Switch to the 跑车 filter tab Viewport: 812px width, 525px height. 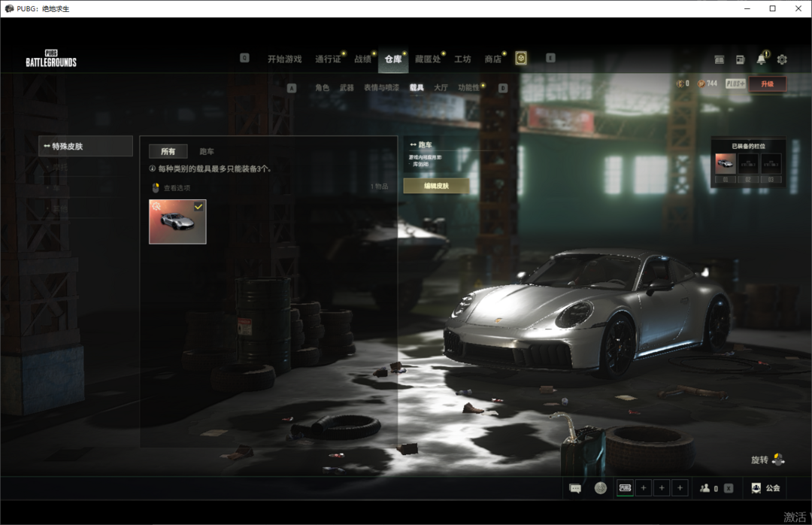[207, 151]
